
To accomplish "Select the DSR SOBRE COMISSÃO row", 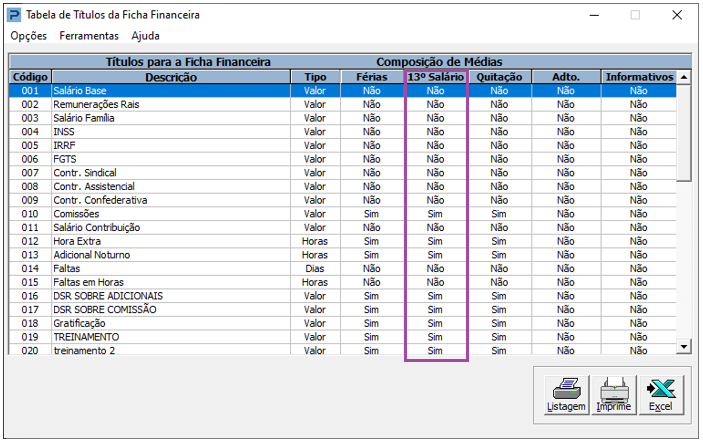I will (x=343, y=309).
